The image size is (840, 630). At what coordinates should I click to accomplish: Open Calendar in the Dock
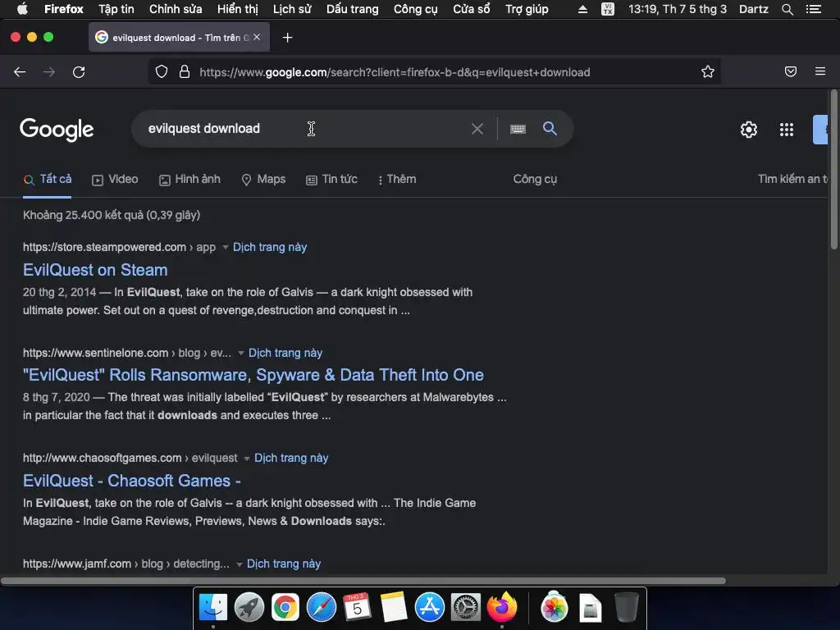tap(358, 608)
